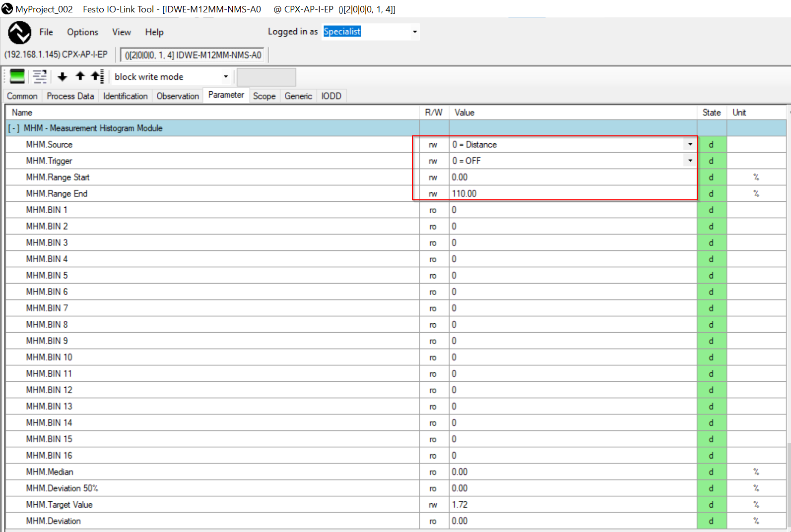Select the MHM.Range Start row name
The height and width of the screenshot is (532, 791).
click(x=58, y=177)
